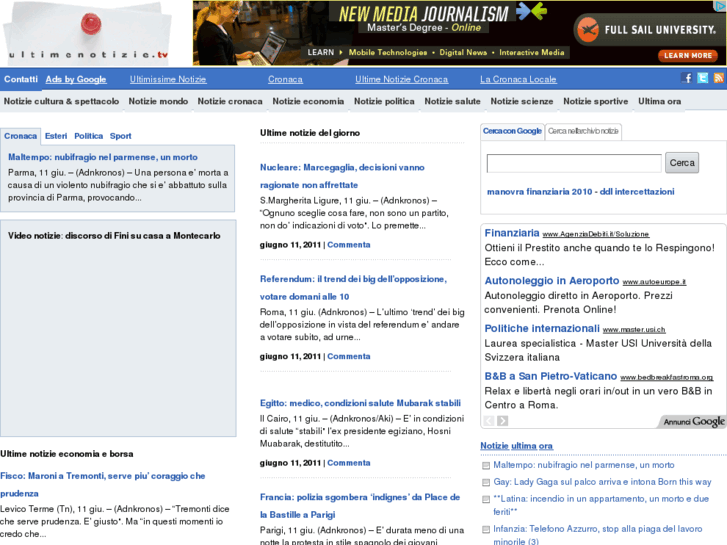The image size is (727, 545).
Task: Switch to the Cronaca tab
Action: [x=20, y=136]
